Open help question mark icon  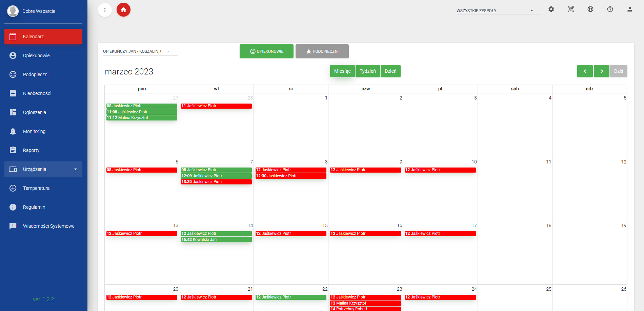610,9
